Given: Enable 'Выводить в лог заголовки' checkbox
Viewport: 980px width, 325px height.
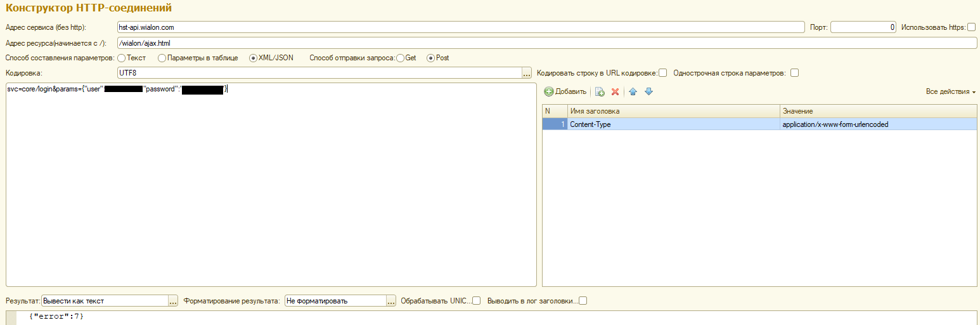Looking at the screenshot, I should (583, 301).
